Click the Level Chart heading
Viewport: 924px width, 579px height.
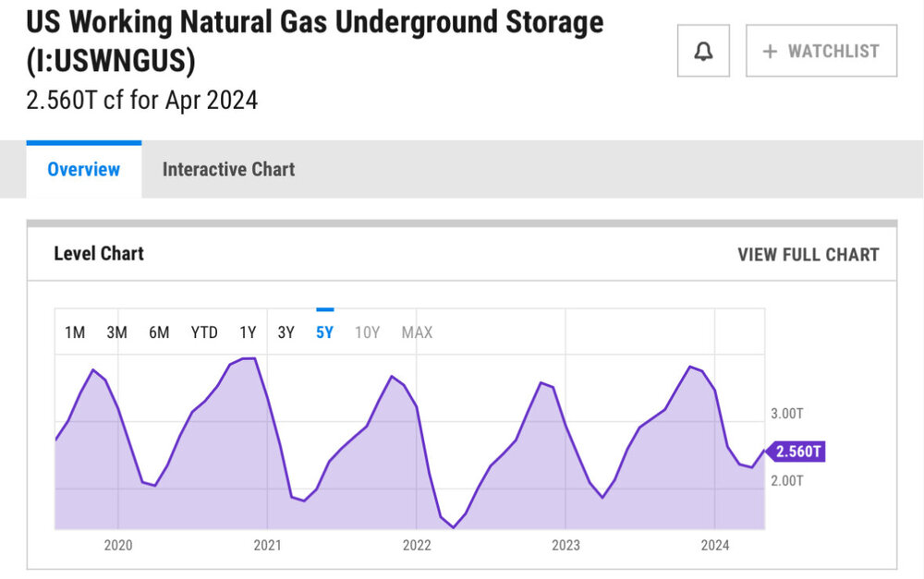pos(99,254)
